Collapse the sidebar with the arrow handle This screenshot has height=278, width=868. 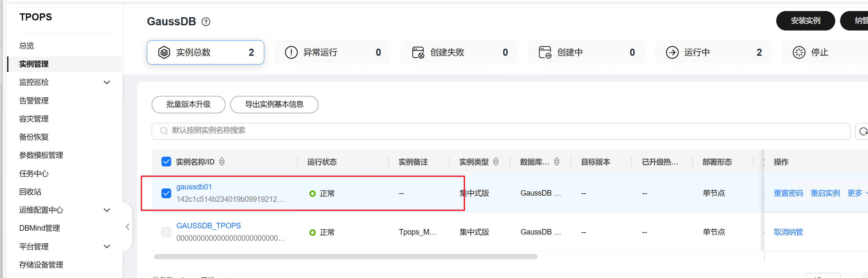pyautogui.click(x=127, y=227)
